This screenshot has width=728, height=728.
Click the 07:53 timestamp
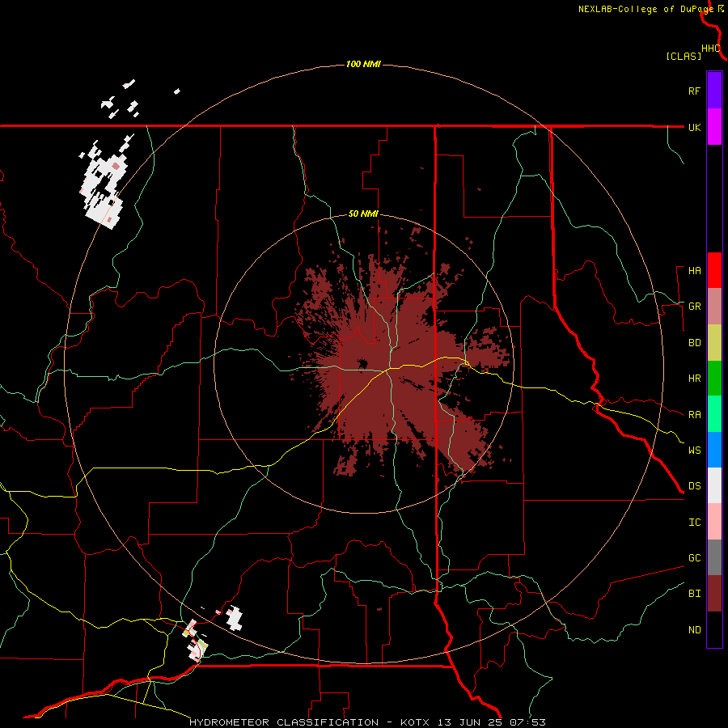[528, 722]
